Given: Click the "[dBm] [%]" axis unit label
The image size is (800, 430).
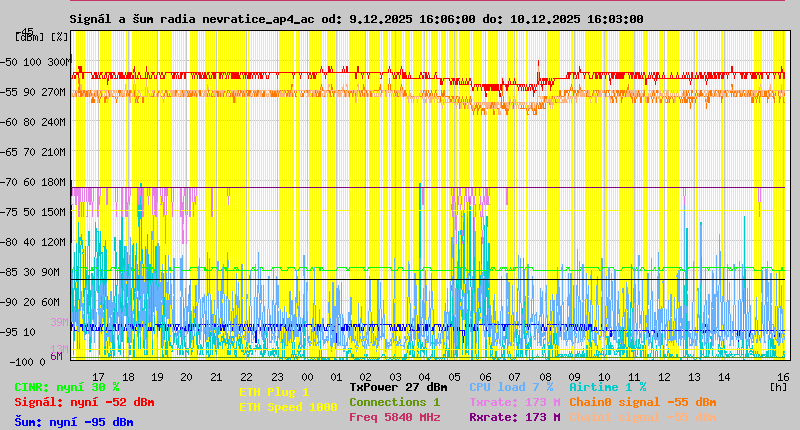Looking at the screenshot, I should coord(41,37).
